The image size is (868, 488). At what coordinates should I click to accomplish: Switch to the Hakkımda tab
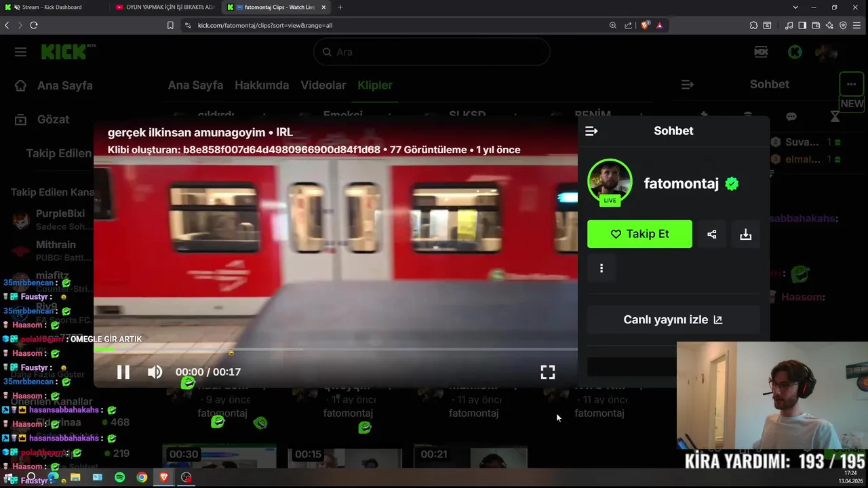click(x=262, y=85)
